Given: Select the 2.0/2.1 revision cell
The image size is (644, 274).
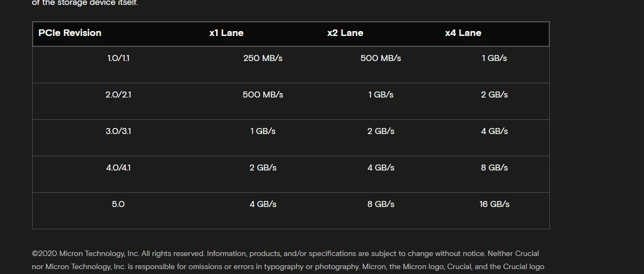Looking at the screenshot, I should [x=118, y=95].
